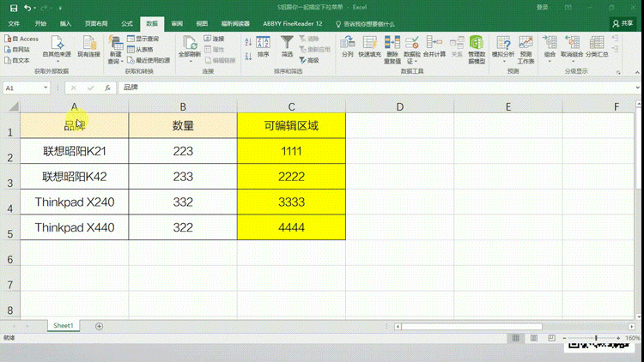Open ABBYY FineReader 12 tab

click(x=293, y=24)
